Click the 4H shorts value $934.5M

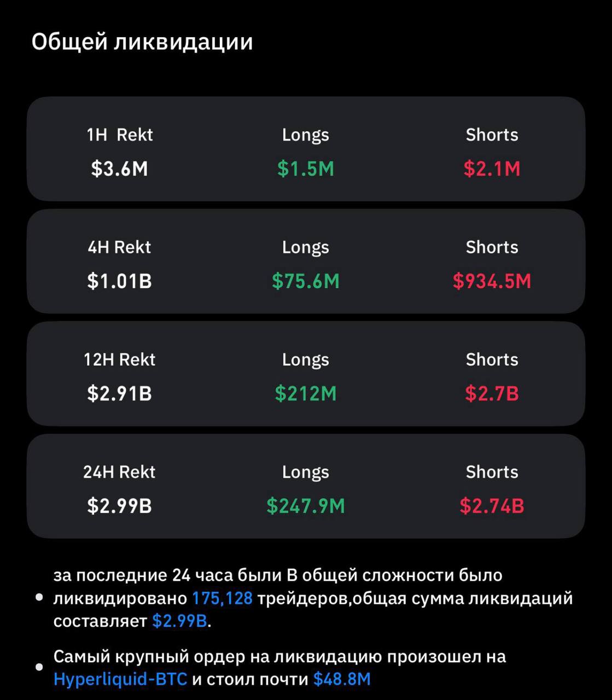tap(492, 281)
